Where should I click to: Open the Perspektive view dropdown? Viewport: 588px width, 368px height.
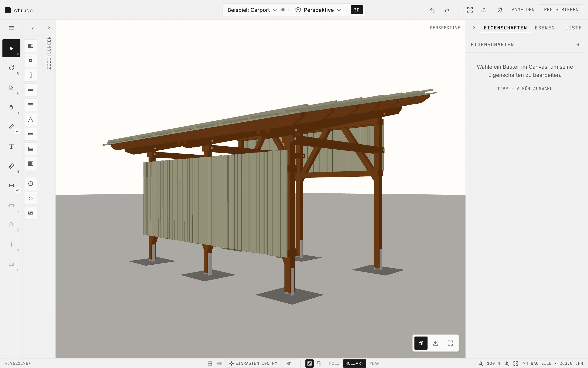[x=318, y=10]
